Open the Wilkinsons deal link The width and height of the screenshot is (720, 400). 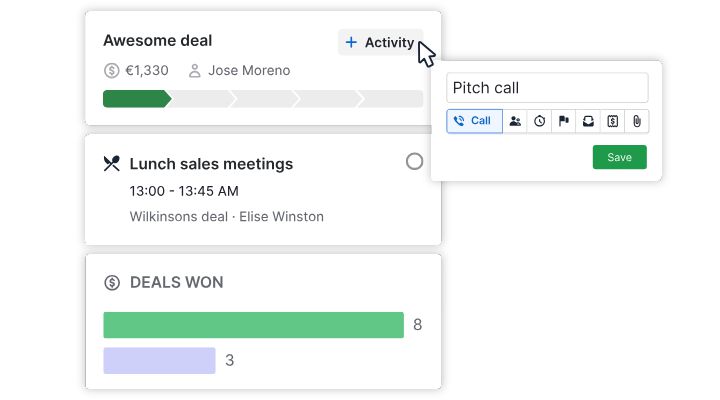177,216
